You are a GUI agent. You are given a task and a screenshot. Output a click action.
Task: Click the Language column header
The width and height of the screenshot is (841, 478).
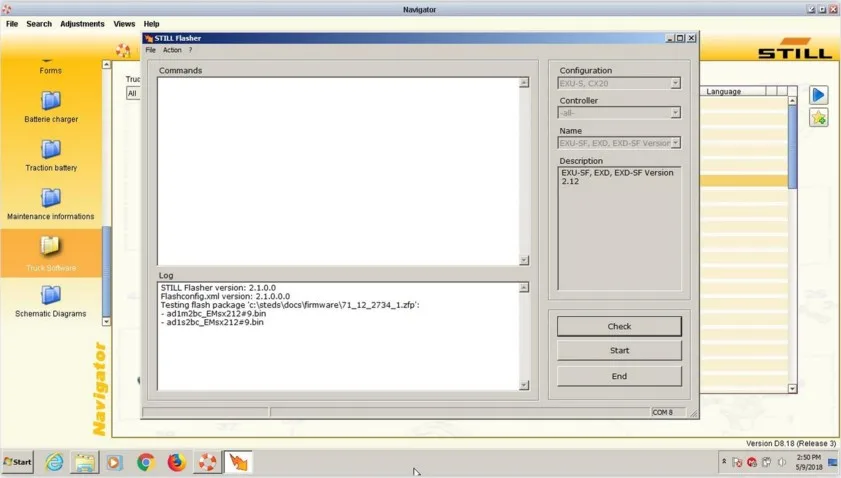pyautogui.click(x=733, y=91)
